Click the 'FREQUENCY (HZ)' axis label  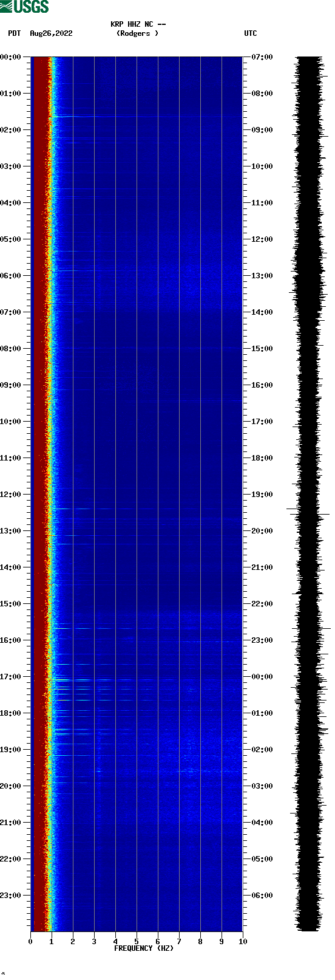coord(144,948)
